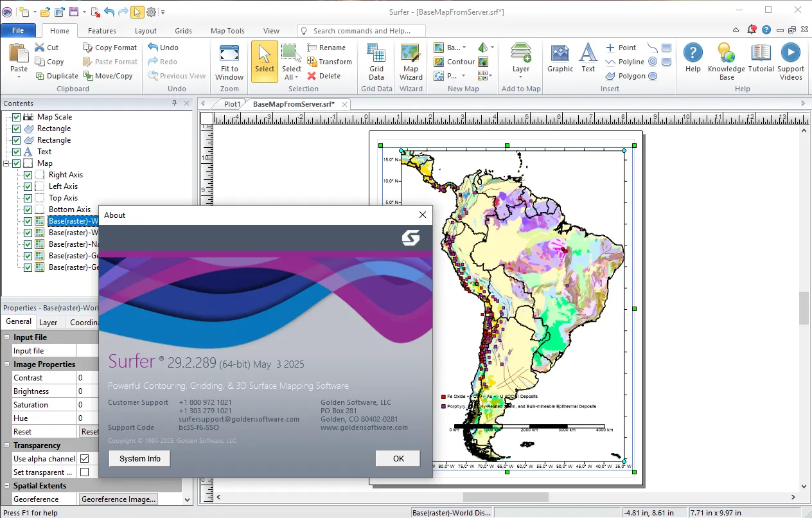This screenshot has width=812, height=518.
Task: Click the Cut scissors tool
Action: coord(46,48)
